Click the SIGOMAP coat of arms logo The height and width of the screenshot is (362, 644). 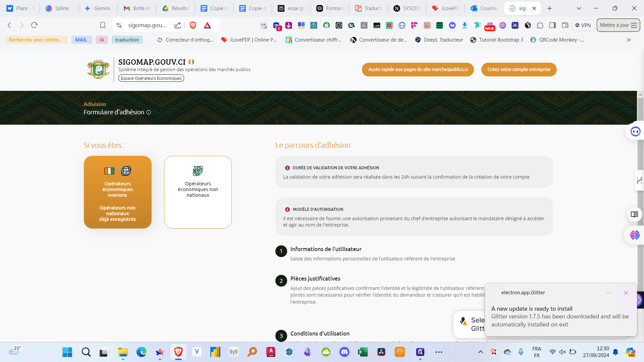coord(98,69)
